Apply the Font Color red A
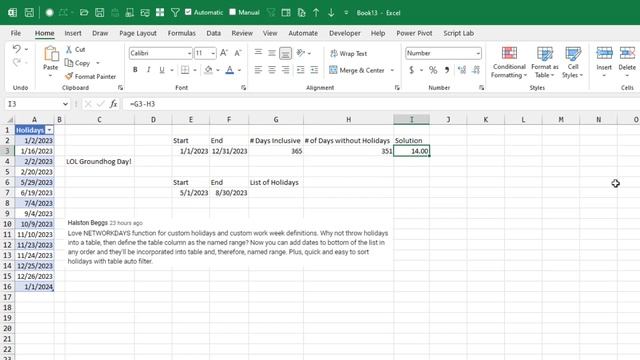 [230, 70]
